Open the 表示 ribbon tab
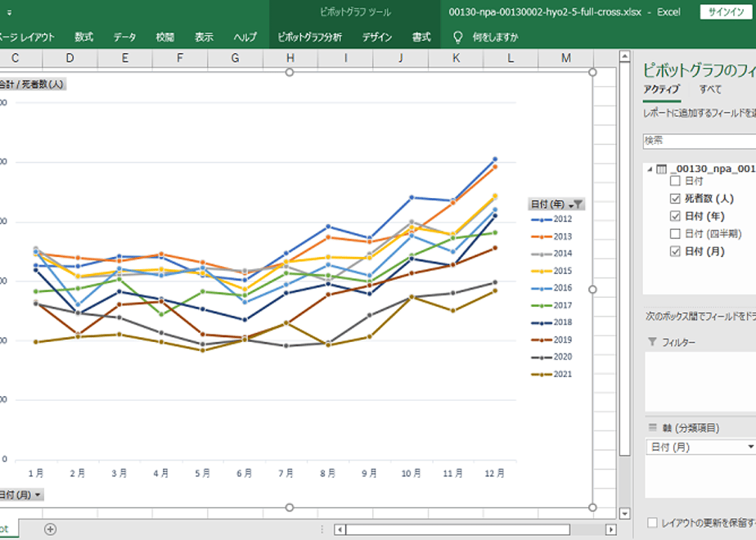 pyautogui.click(x=204, y=37)
